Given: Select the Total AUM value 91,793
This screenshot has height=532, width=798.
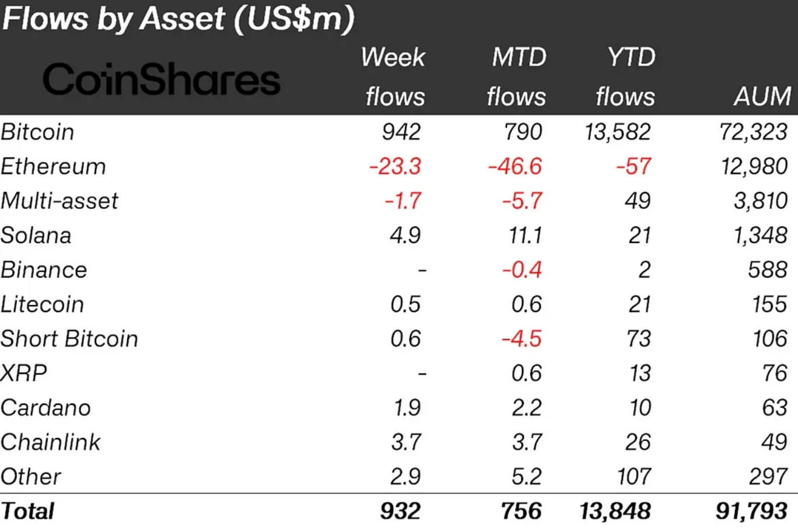Looking at the screenshot, I should click(x=751, y=511).
